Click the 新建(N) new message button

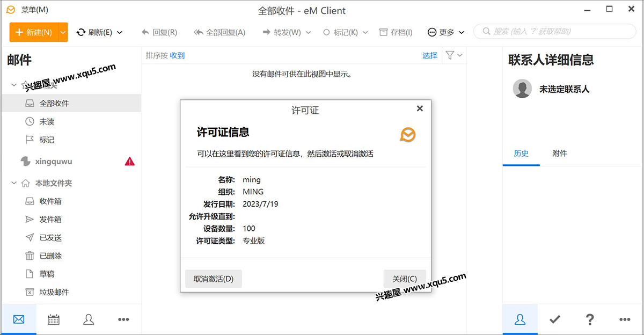[34, 32]
